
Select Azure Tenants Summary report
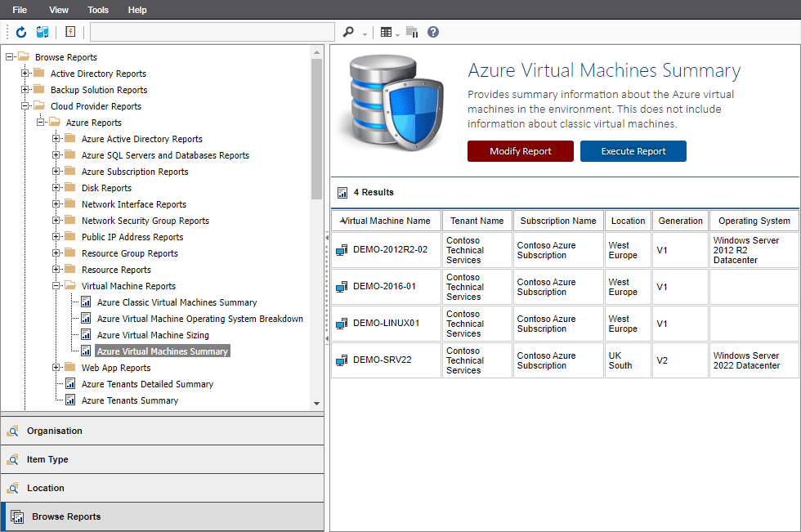pyautogui.click(x=130, y=400)
